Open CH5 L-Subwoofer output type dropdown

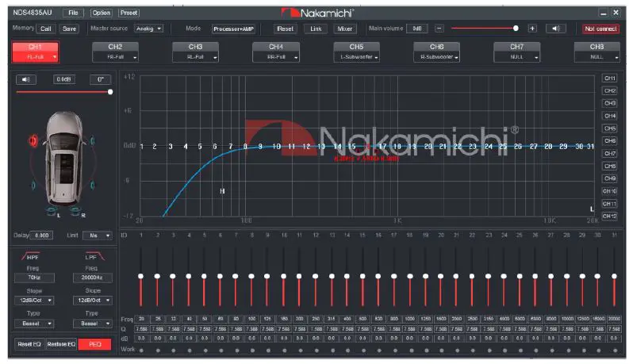(357, 57)
